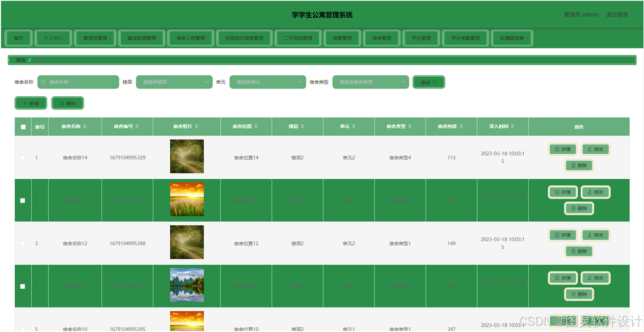The image size is (644, 332).
Task: Click cell text 宿舍位置12
Action: coord(246,244)
